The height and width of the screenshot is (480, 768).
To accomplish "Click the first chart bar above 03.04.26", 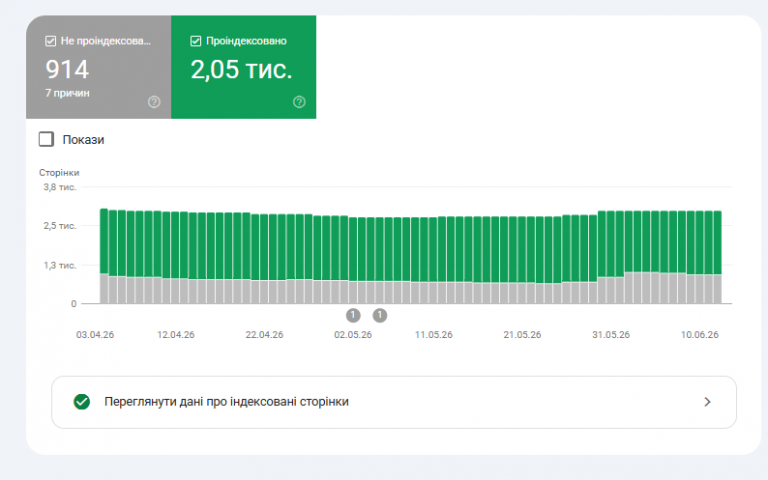I will tap(104, 256).
